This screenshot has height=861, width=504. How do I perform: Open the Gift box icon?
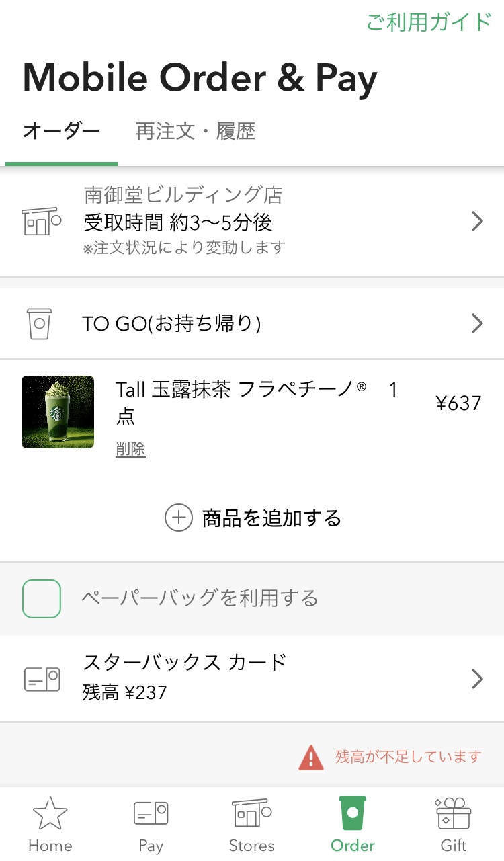454,813
